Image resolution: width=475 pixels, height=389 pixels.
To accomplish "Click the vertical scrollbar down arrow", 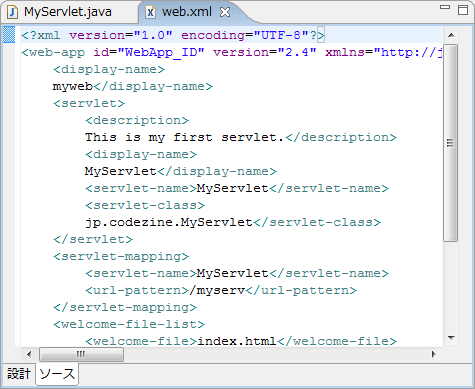I will 451,338.
